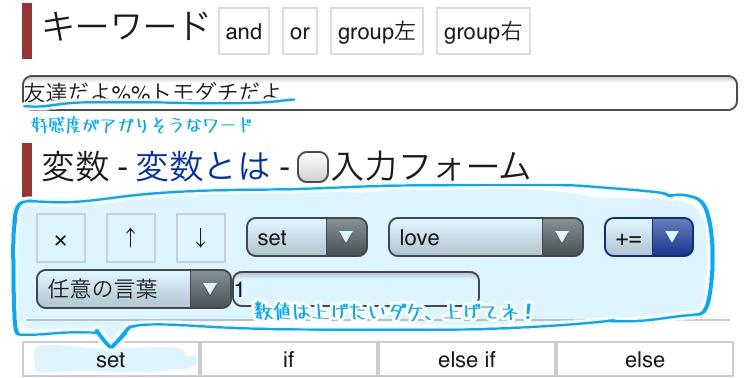Select the set tab at bottom

111,359
